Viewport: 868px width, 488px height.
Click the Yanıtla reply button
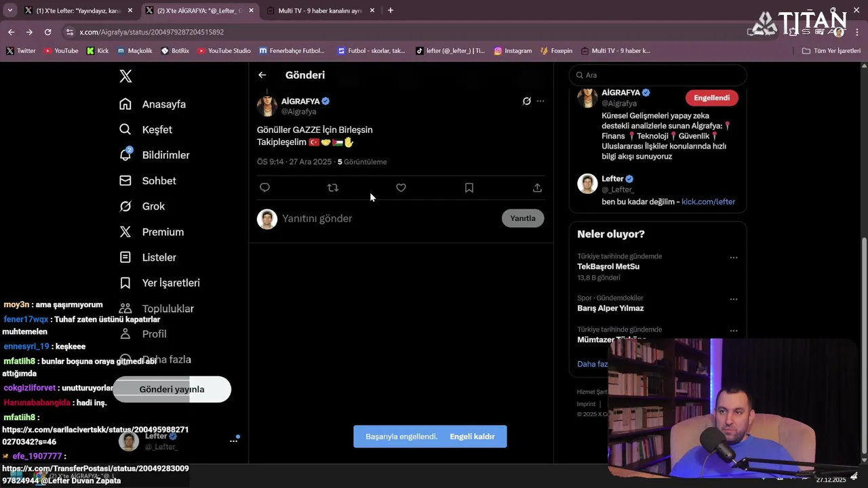[x=523, y=218]
